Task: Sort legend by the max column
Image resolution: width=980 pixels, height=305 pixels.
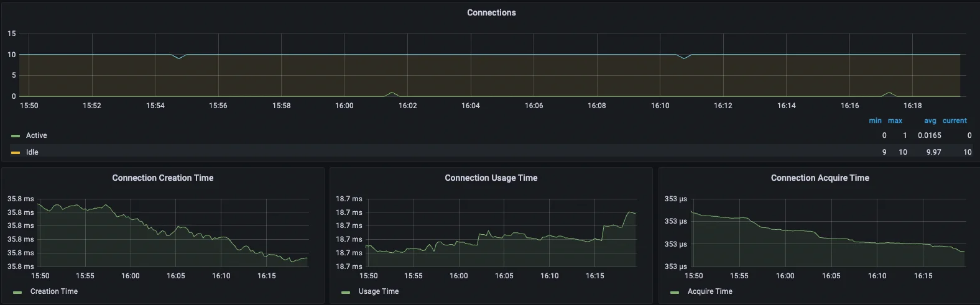Action: [895, 121]
